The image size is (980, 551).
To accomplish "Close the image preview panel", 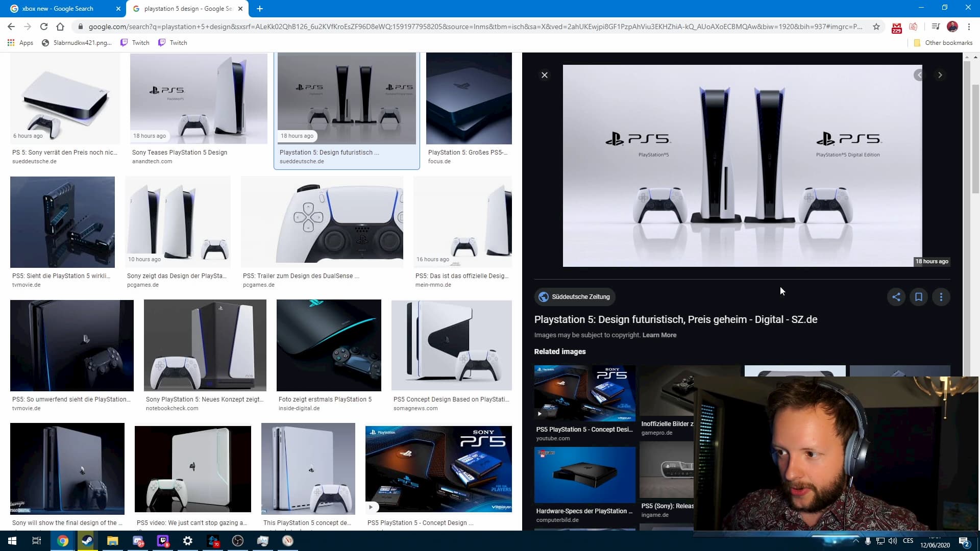I will click(545, 75).
